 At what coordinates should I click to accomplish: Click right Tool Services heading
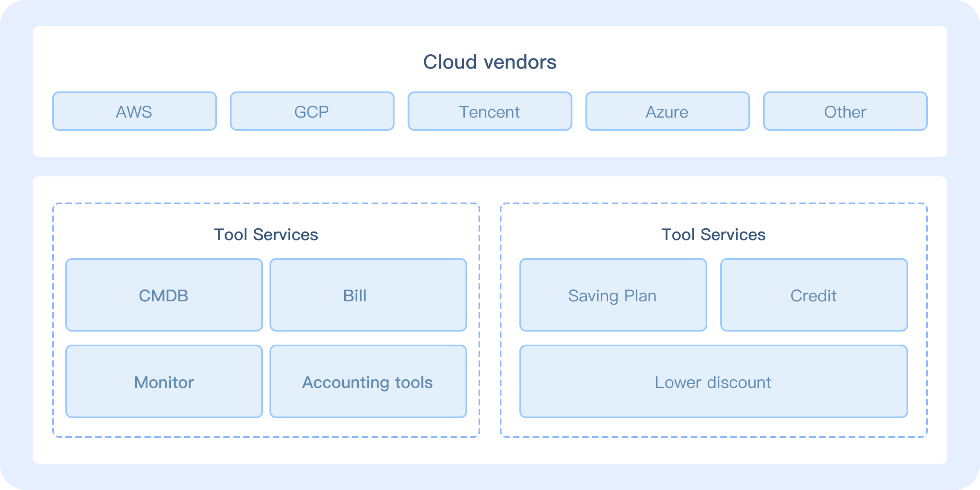[713, 235]
